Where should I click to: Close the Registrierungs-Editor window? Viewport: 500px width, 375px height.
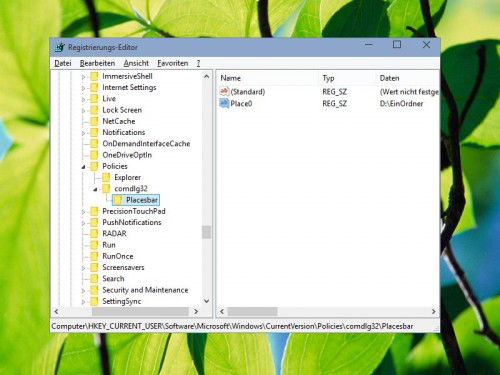tap(426, 44)
